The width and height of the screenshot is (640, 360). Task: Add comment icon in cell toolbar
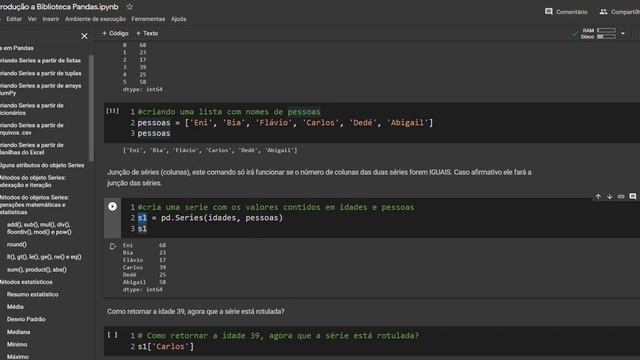point(633,197)
